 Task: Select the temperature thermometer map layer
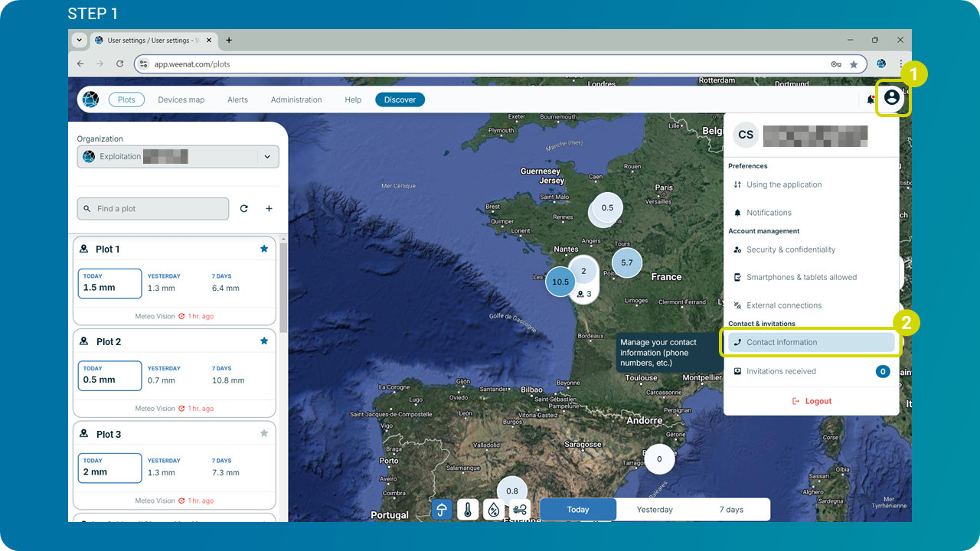click(x=468, y=510)
